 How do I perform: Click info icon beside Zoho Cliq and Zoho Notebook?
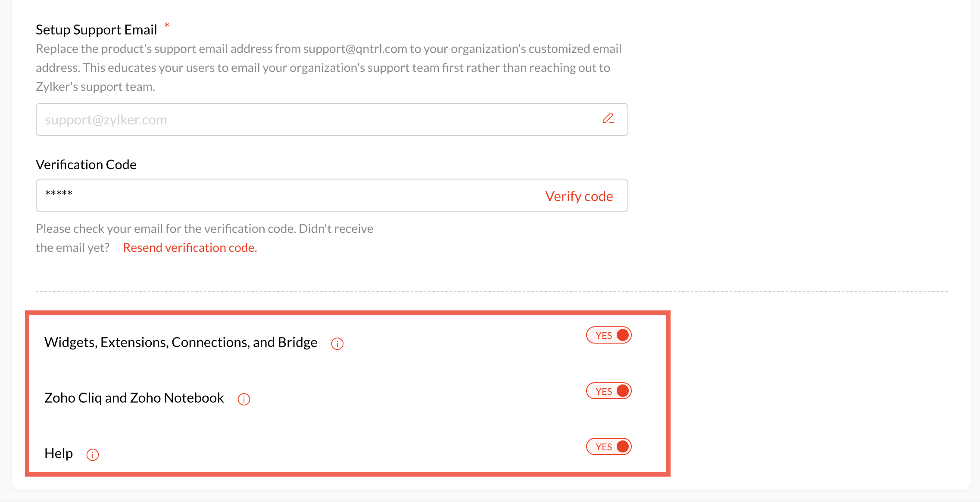click(244, 399)
